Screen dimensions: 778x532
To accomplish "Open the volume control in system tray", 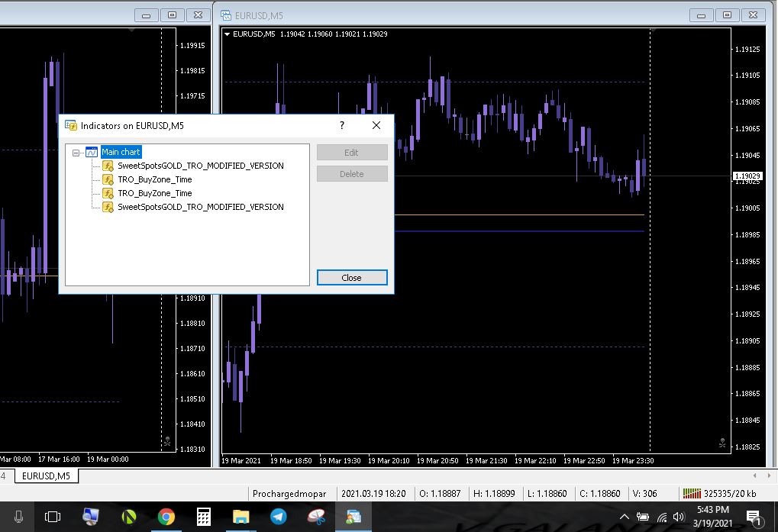I will [679, 517].
